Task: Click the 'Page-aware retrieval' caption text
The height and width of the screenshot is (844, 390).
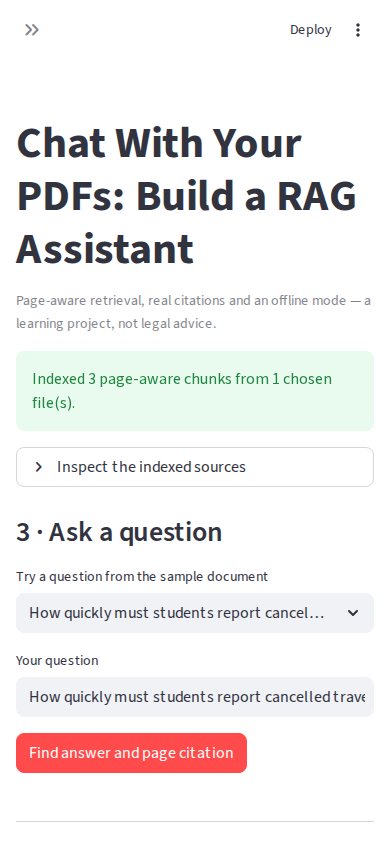Action: [x=193, y=312]
